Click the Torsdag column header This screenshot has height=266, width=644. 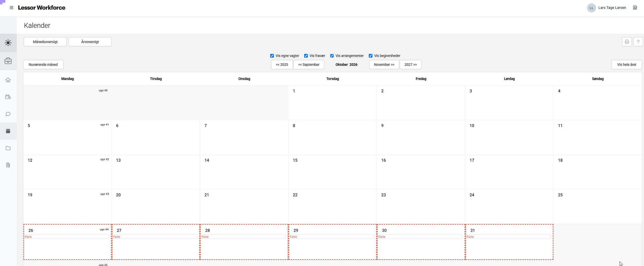[333, 79]
